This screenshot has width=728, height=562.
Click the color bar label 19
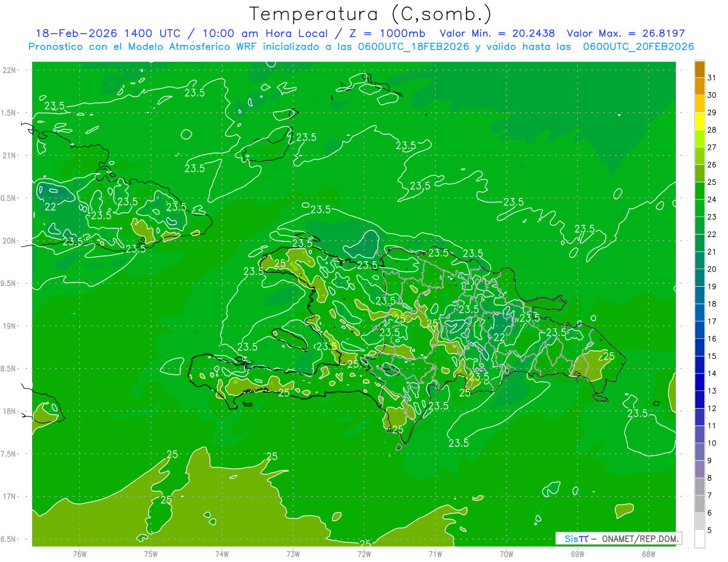712,287
